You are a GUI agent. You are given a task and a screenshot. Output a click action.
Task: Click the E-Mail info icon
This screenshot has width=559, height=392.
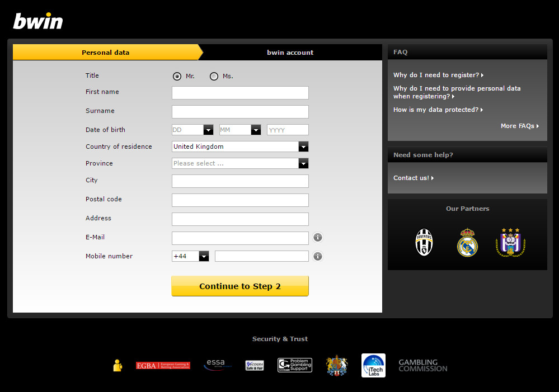point(318,237)
